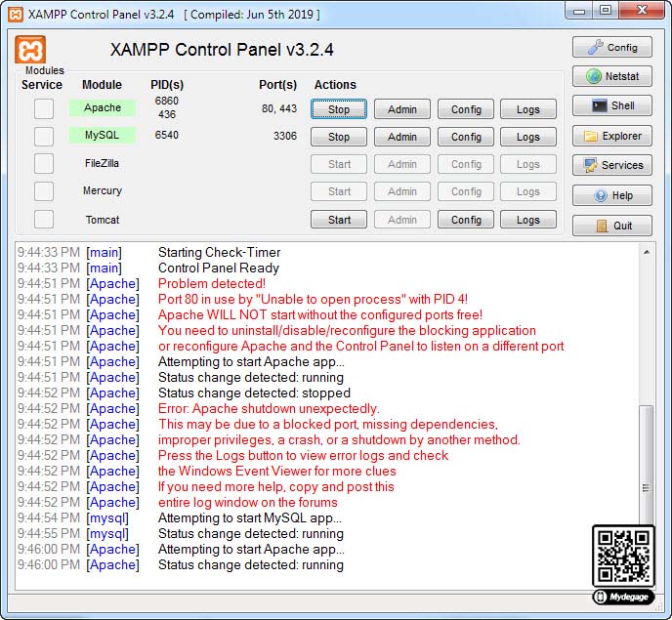Click 'Error: Apache shutdown unexpectedly.' line
The width and height of the screenshot is (672, 620).
(x=269, y=409)
